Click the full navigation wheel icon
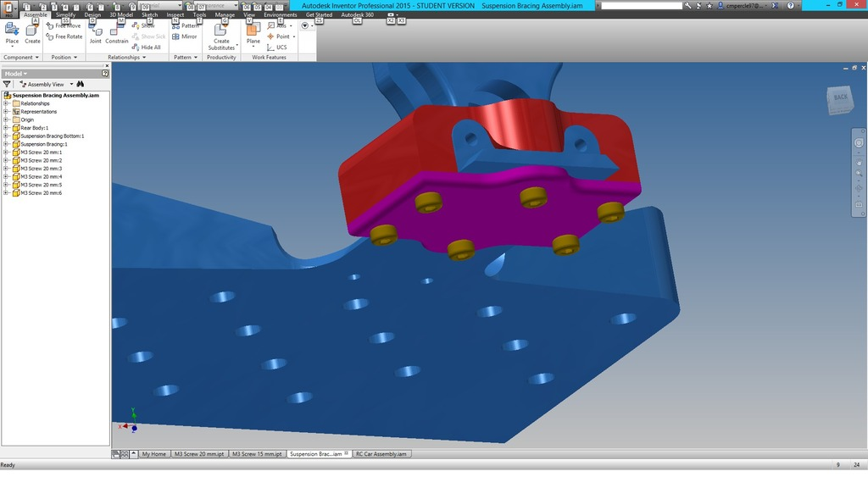Image resolution: width=868 pixels, height=488 pixels. pyautogui.click(x=859, y=142)
